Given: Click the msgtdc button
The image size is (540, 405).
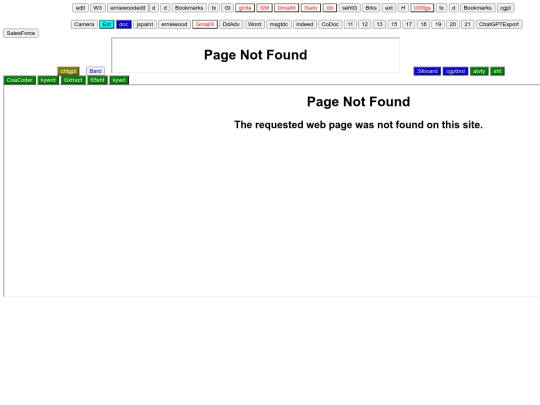Looking at the screenshot, I should [x=279, y=24].
